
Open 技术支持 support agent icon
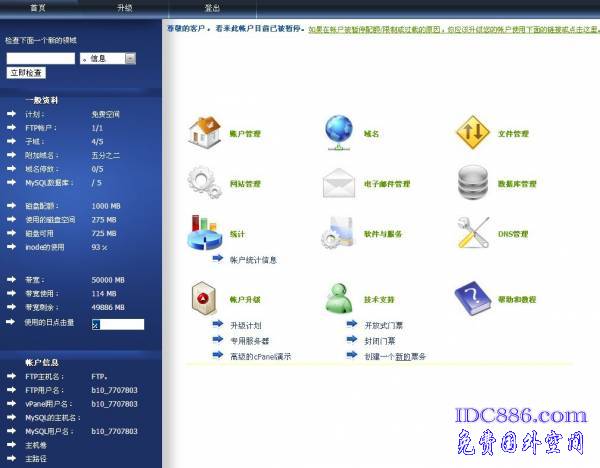tap(339, 297)
